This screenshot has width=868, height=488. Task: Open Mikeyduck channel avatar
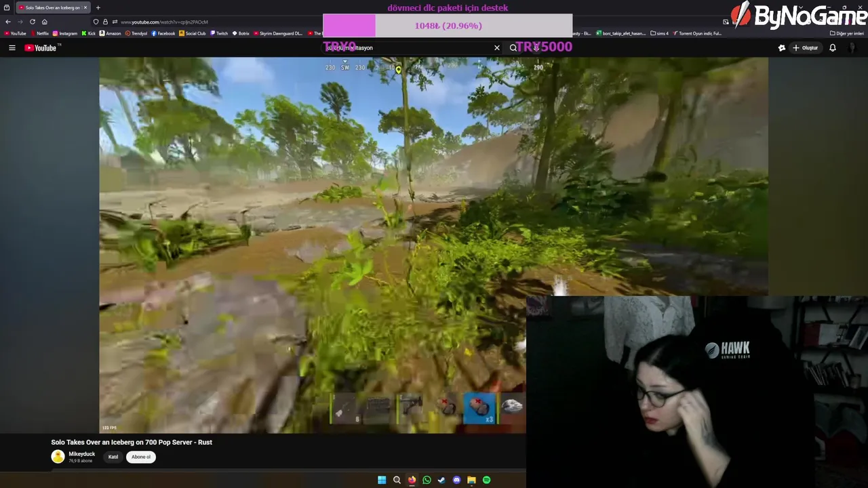[58, 457]
